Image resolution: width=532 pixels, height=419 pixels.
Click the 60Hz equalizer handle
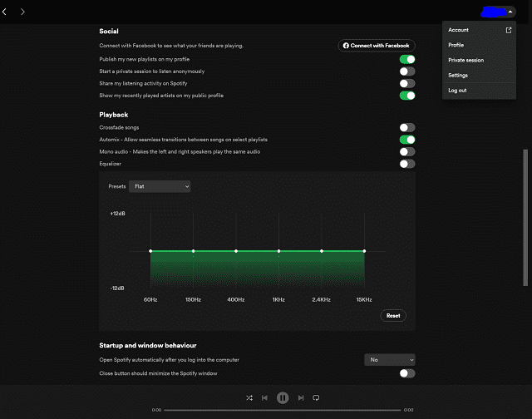[150, 251]
